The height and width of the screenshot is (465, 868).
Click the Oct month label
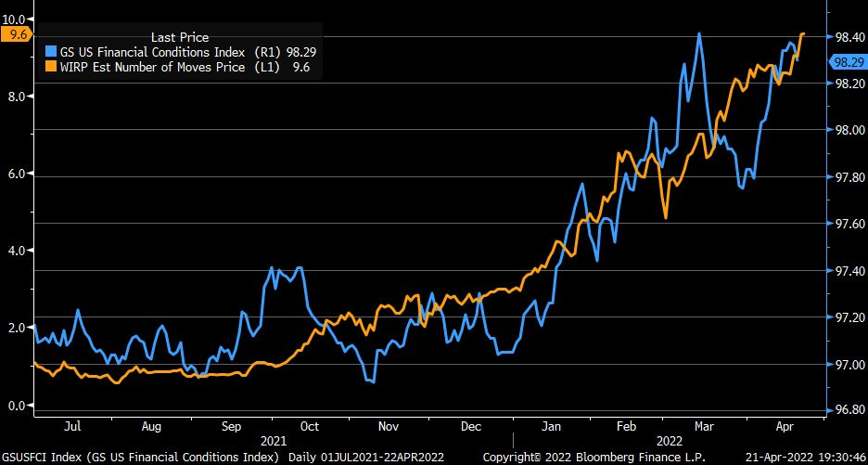coord(309,427)
